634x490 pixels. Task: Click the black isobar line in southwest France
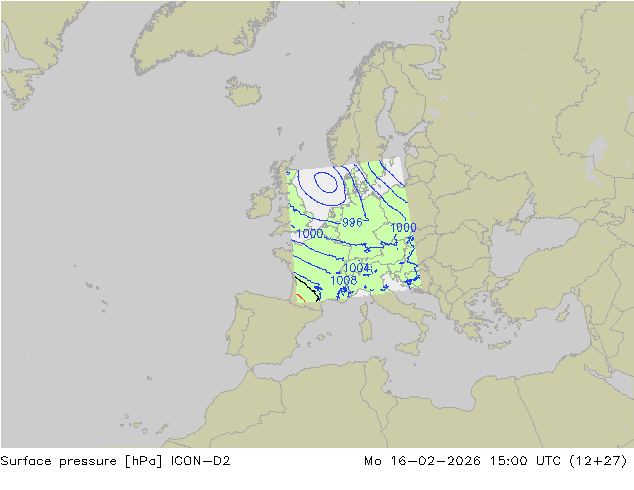coord(307,288)
